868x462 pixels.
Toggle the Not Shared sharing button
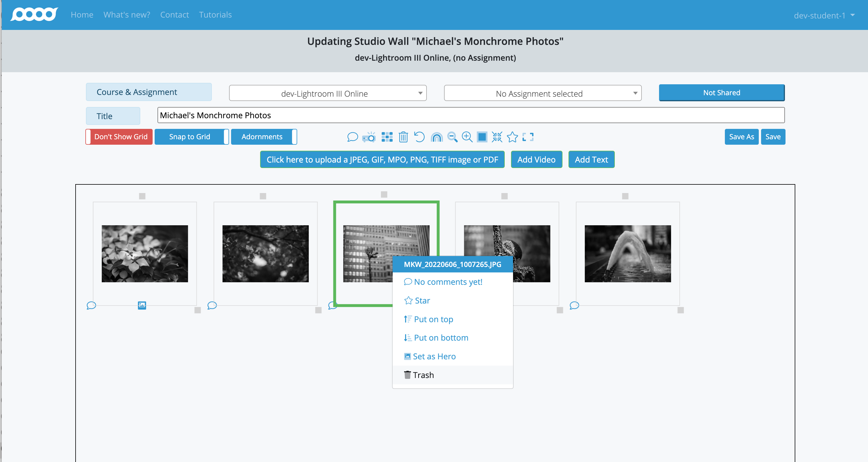click(x=722, y=92)
